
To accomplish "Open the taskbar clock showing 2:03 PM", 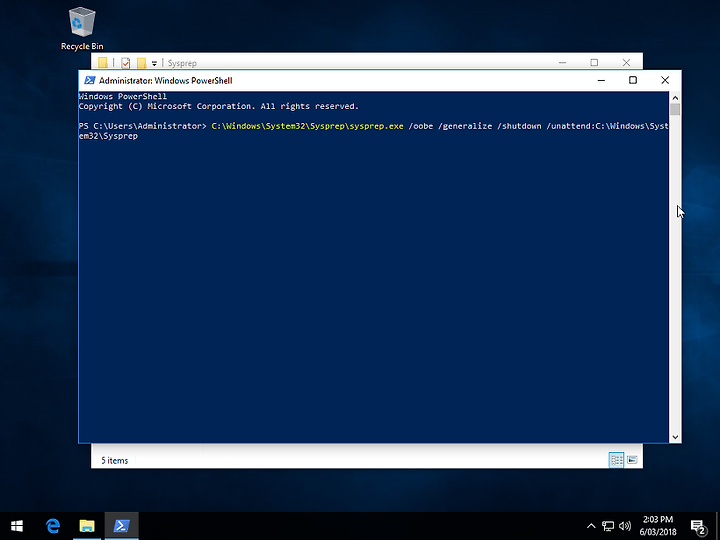I will coord(658,526).
